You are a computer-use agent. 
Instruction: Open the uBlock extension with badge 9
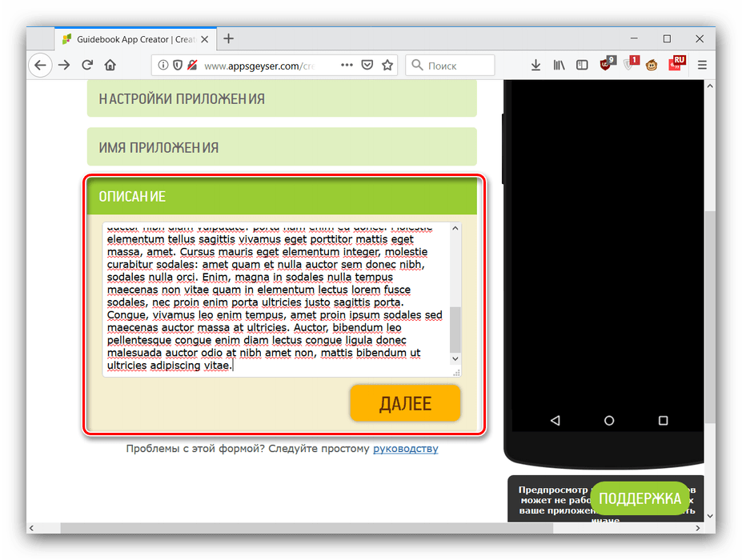point(607,64)
